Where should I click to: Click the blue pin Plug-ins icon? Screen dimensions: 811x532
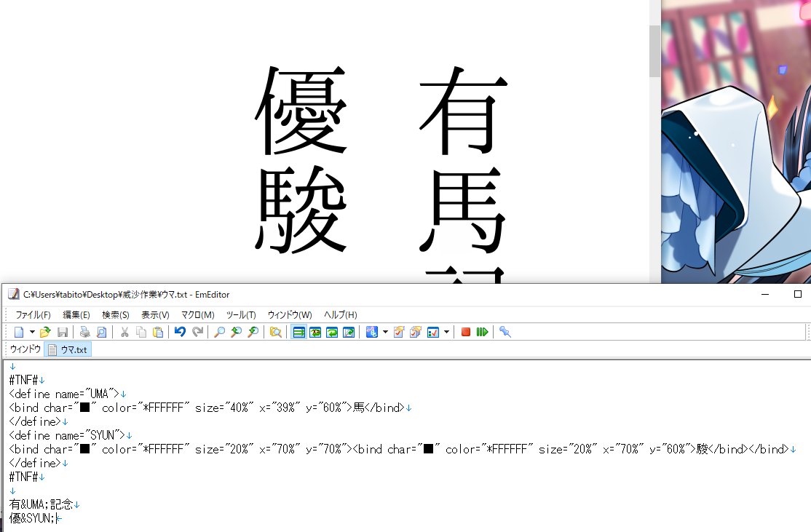pos(505,332)
